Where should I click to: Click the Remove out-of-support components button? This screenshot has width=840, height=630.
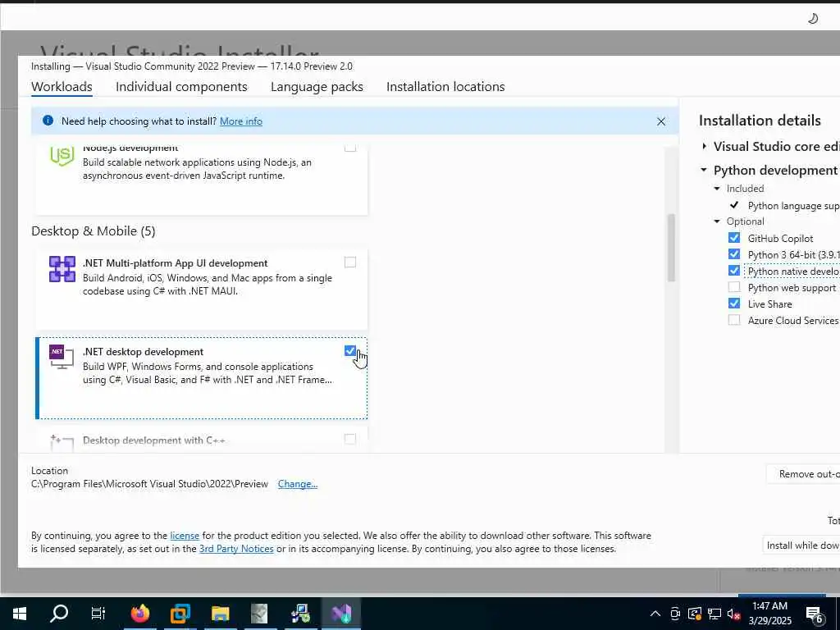point(804,473)
